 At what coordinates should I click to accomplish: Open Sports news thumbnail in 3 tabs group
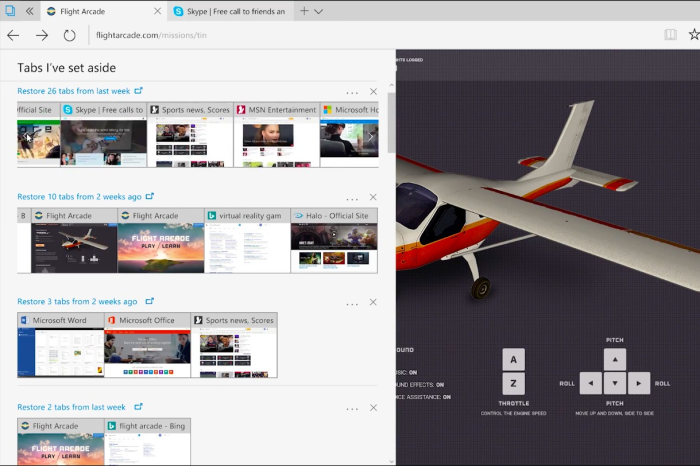coord(234,345)
